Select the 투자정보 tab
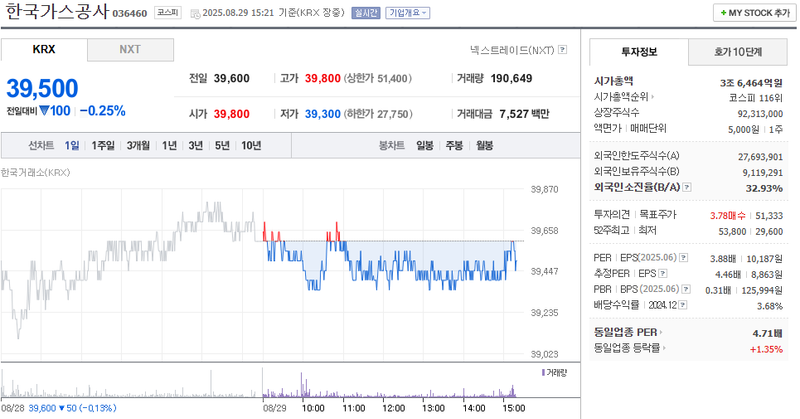Image resolution: width=800 pixels, height=419 pixels. coord(639,52)
